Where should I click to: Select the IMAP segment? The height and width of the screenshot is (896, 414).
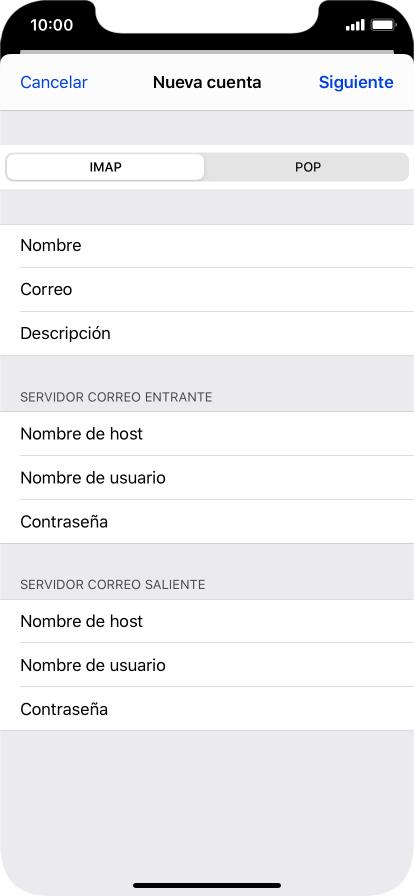[x=105, y=167]
